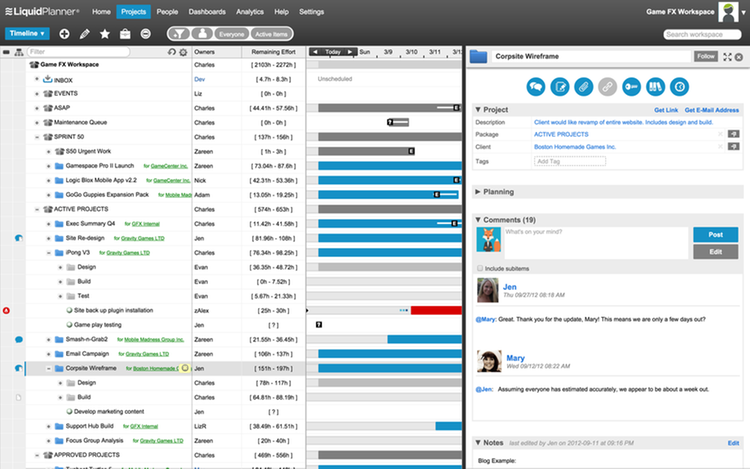The image size is (750, 469).
Task: Collapse the SPRINT 50 package
Action: pyautogui.click(x=37, y=137)
